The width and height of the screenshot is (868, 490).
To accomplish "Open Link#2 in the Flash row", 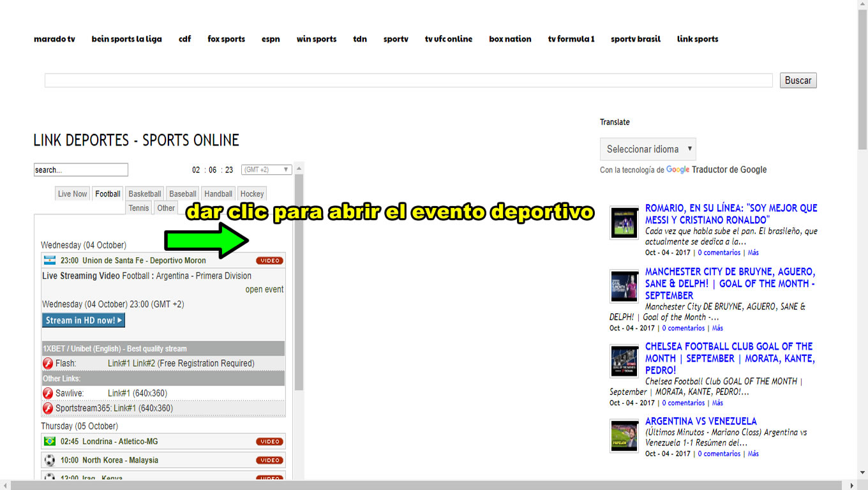I will (x=144, y=364).
